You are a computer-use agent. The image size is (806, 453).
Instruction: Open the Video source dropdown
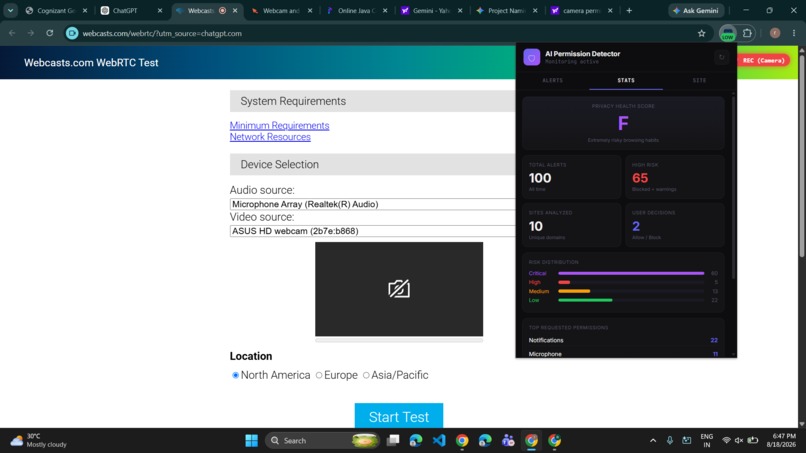(x=373, y=231)
